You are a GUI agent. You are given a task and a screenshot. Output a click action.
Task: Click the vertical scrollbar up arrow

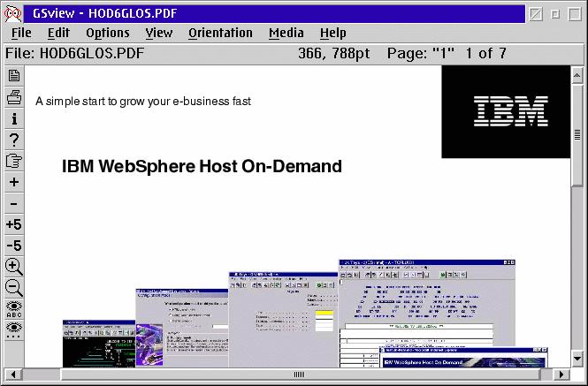577,76
